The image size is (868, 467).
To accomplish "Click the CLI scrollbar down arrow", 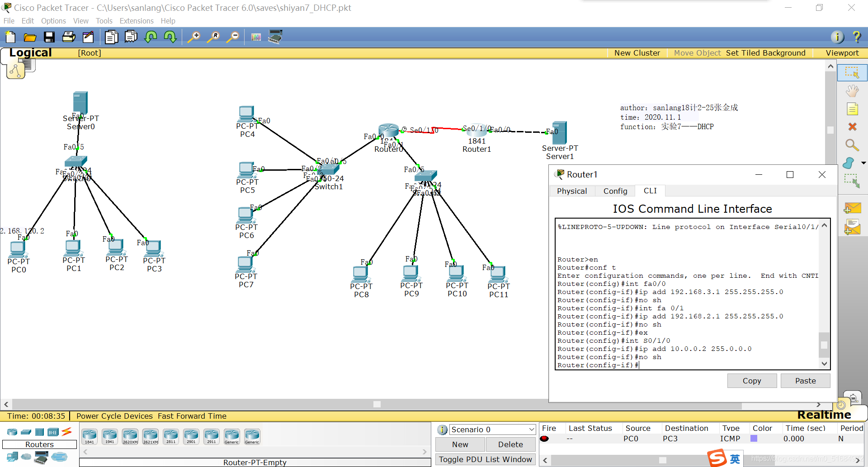I will 824,364.
